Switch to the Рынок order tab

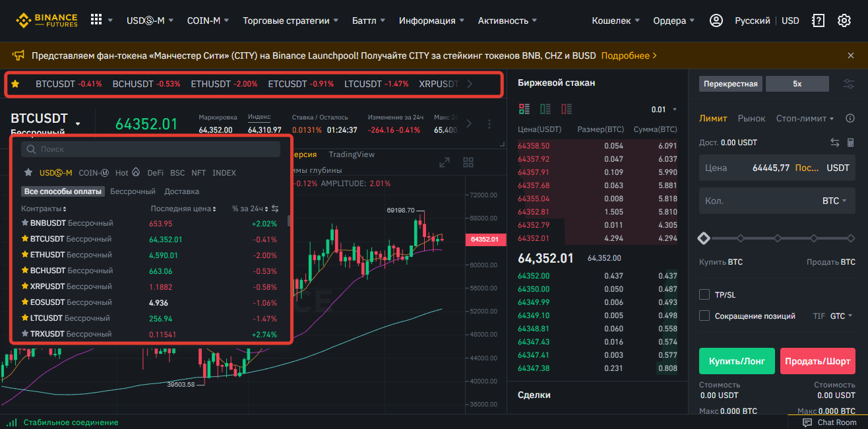(752, 118)
